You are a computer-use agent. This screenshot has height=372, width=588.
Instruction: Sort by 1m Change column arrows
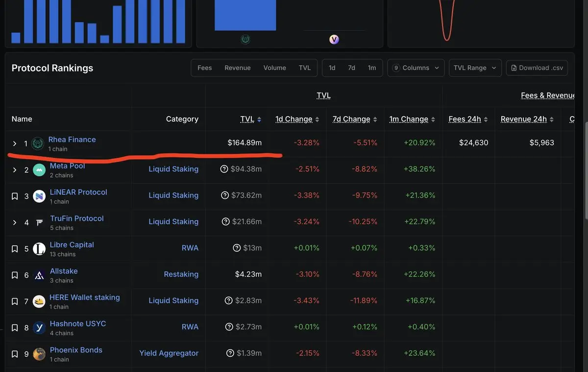433,119
